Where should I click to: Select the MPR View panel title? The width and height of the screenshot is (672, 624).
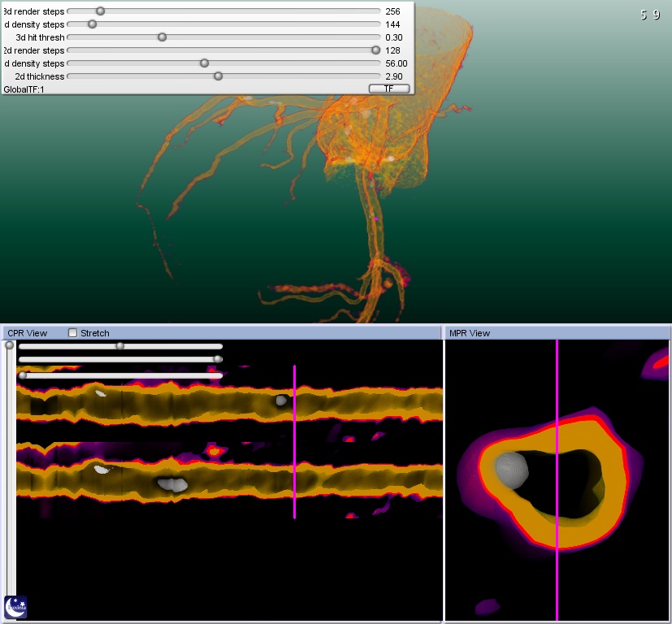[470, 333]
